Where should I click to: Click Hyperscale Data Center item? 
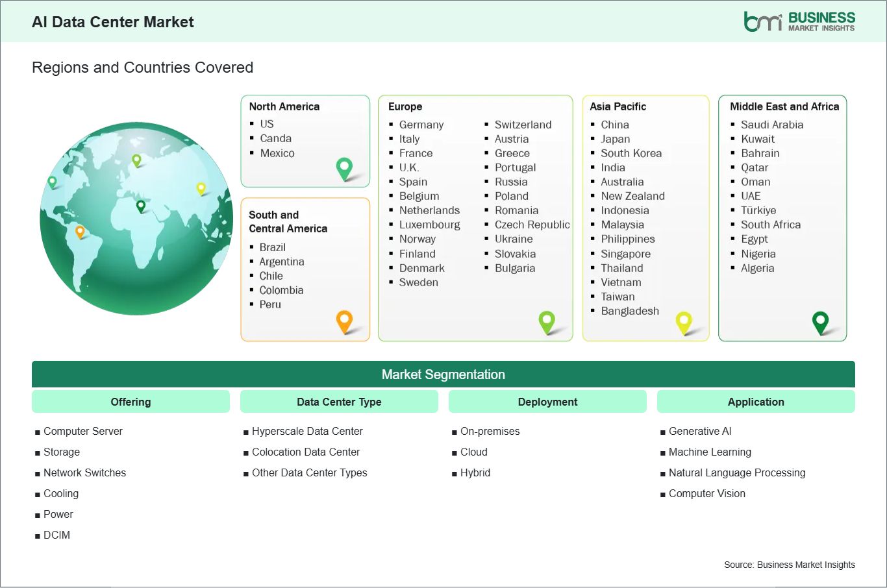(307, 431)
